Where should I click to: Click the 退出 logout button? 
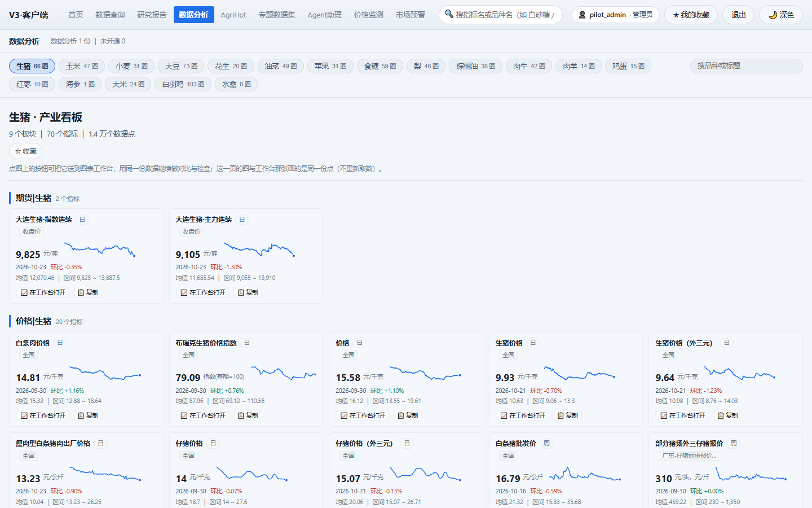[739, 15]
